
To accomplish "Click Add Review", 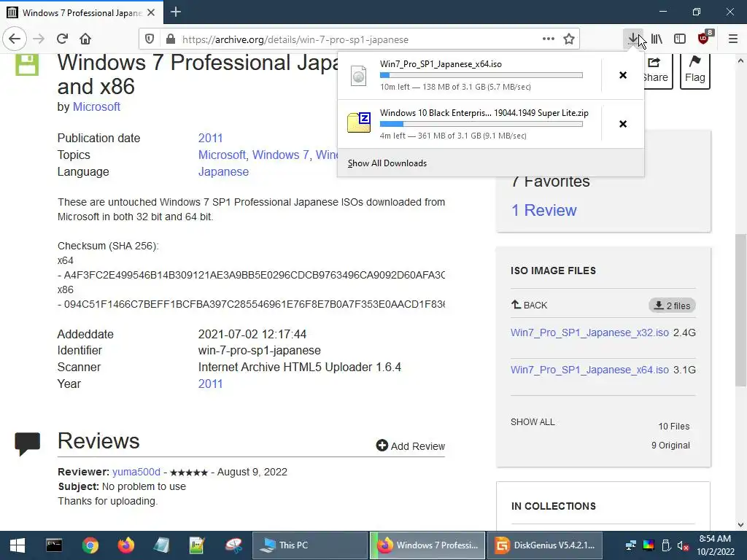I will [411, 446].
